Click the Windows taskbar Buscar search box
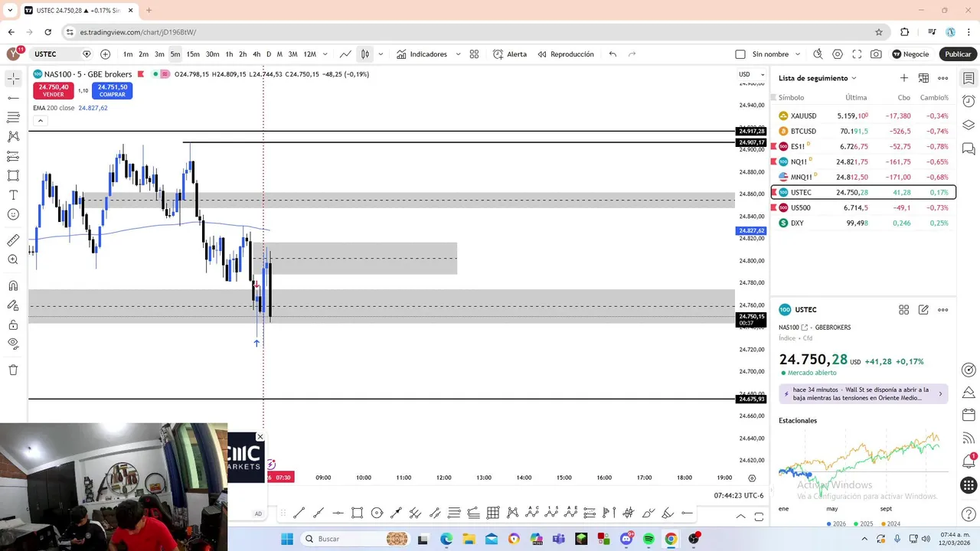Screen dimensions: 980x551 (355, 539)
